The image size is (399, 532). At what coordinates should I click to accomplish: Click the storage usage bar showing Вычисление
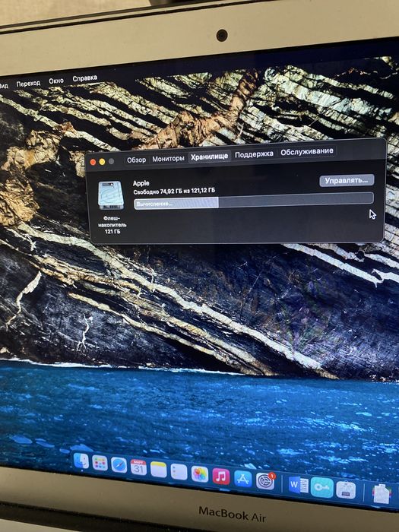point(254,200)
